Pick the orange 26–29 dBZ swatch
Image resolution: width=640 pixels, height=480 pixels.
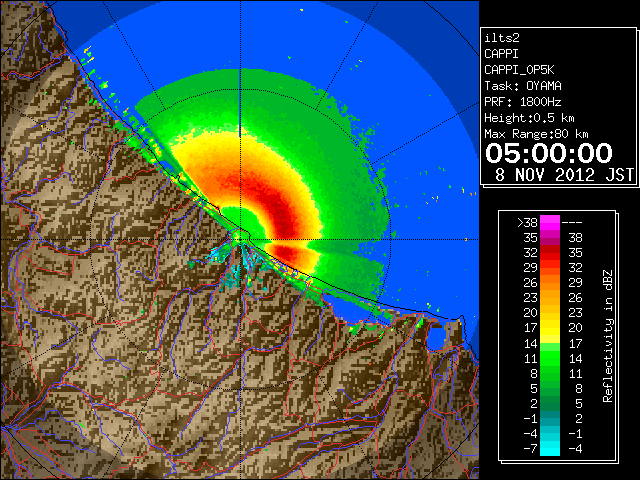click(550, 282)
